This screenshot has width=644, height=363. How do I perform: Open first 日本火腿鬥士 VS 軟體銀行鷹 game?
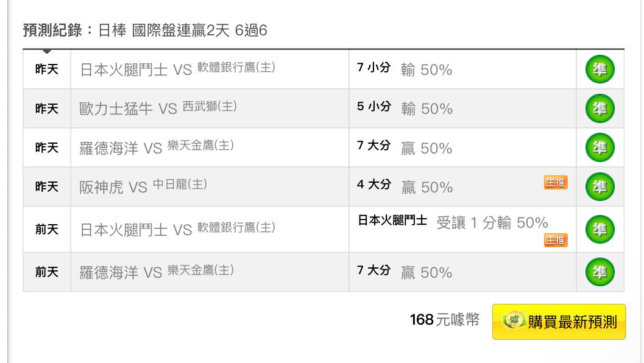(x=177, y=69)
